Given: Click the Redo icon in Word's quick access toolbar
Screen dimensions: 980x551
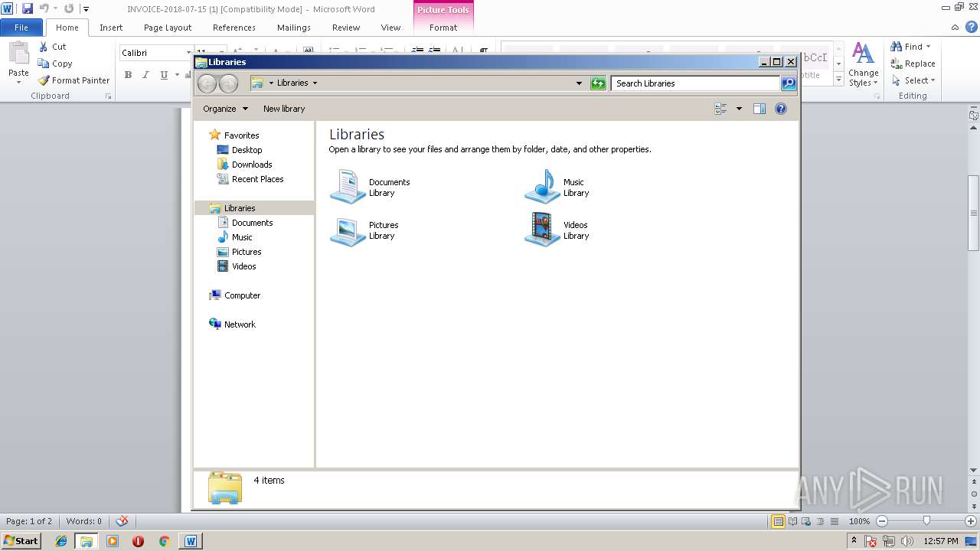Looking at the screenshot, I should pyautogui.click(x=69, y=8).
